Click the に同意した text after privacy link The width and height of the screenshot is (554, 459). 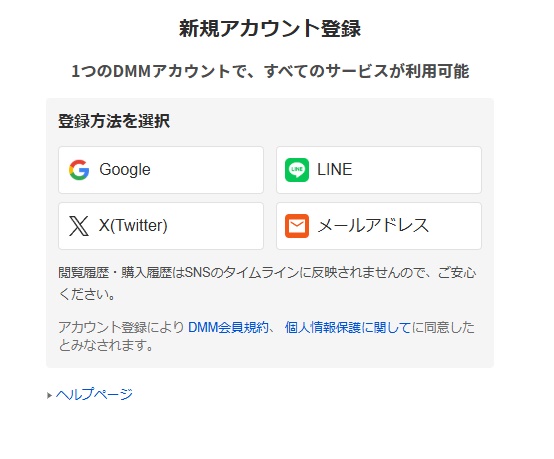click(443, 328)
